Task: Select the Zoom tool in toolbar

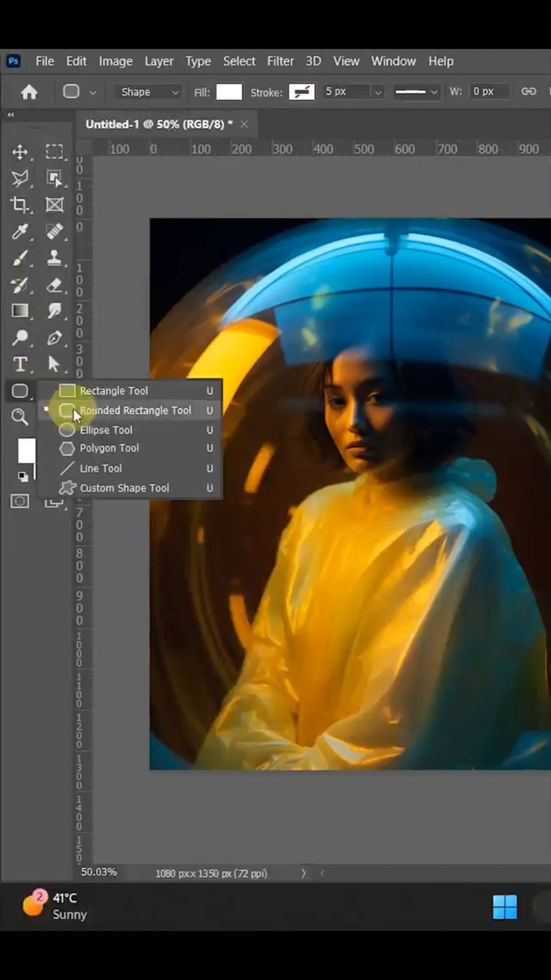Action: (20, 417)
